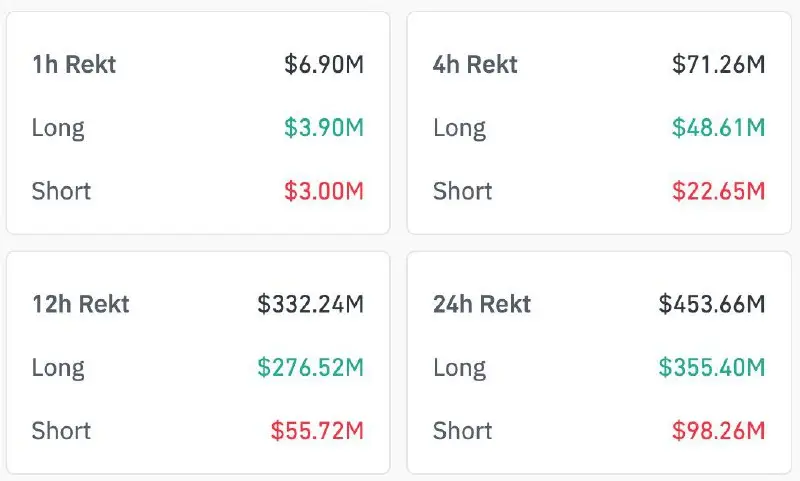Click the Long label in 12h card
Screen dimensions: 800x481
tap(58, 367)
